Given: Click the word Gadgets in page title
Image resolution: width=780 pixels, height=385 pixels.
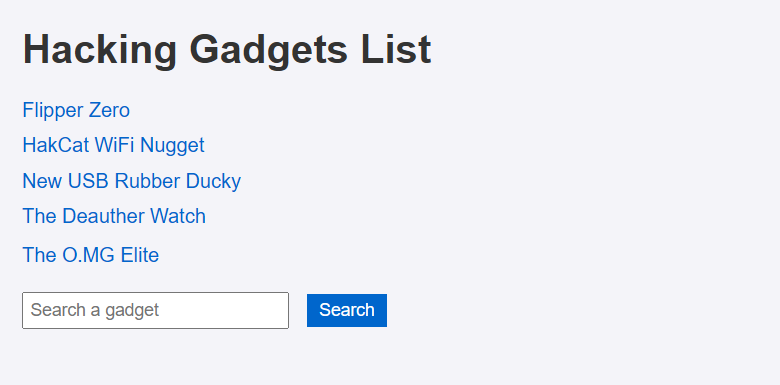Looking at the screenshot, I should tap(269, 50).
